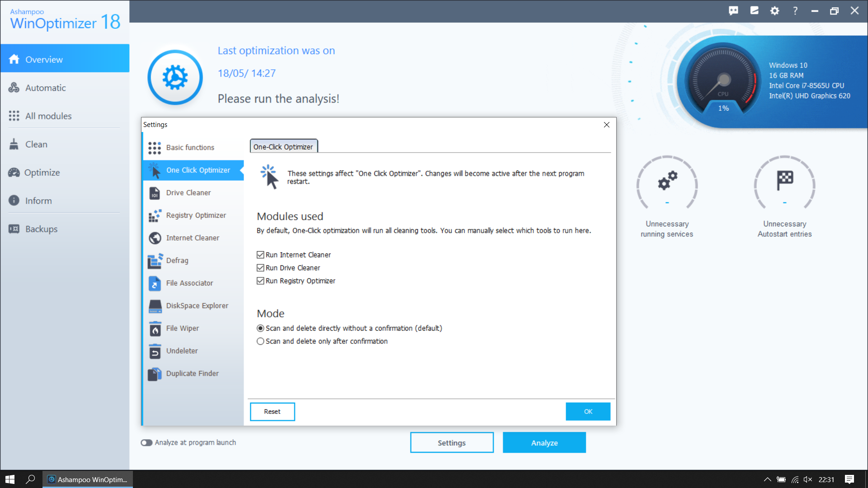The height and width of the screenshot is (488, 868).
Task: Close the Settings dialog
Action: 607,125
